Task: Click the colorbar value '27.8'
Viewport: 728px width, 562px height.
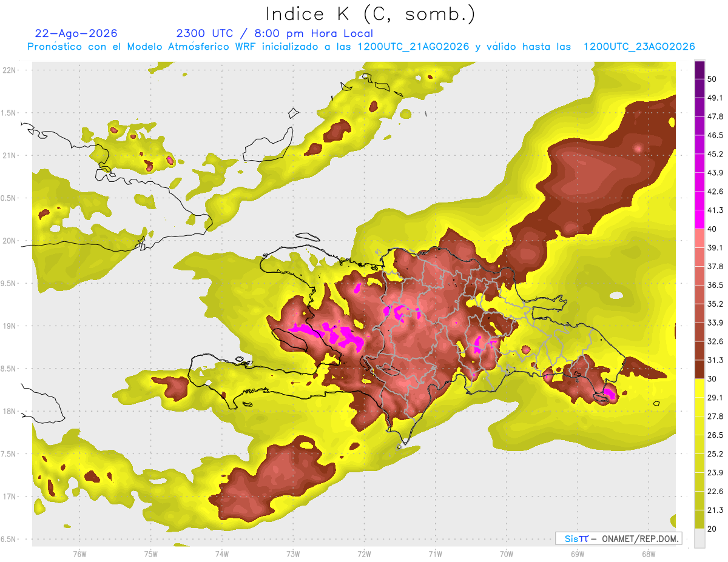Action: click(x=715, y=416)
